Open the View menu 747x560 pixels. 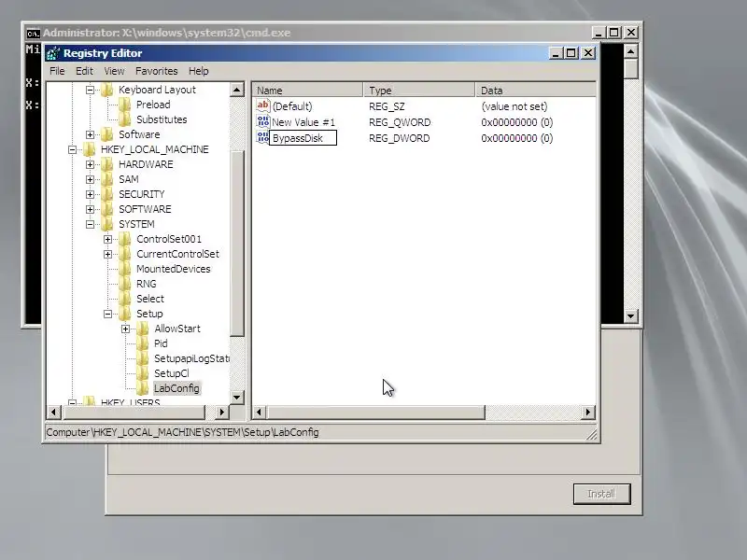(114, 71)
